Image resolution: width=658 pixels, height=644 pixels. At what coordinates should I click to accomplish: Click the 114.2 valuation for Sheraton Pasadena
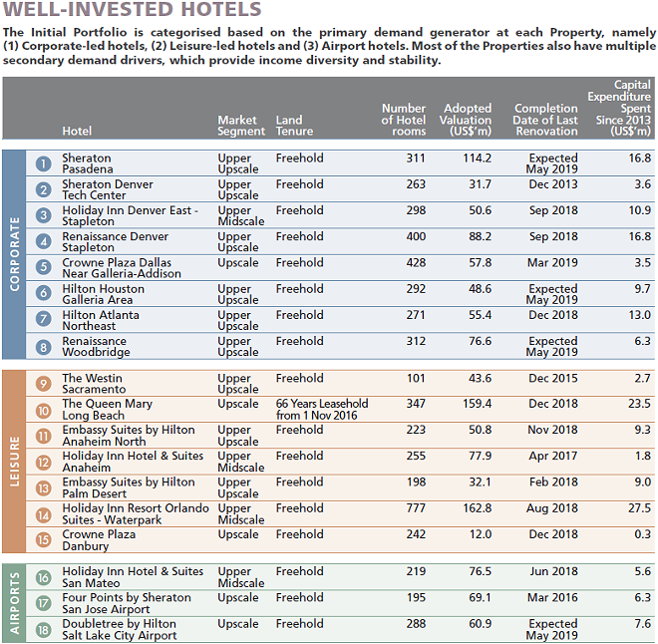point(478,159)
